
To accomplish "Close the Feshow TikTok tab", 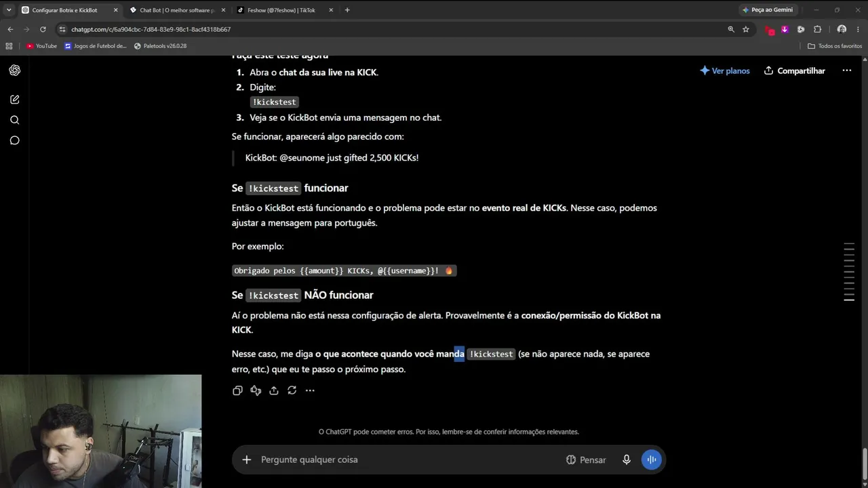I will 330,10.
